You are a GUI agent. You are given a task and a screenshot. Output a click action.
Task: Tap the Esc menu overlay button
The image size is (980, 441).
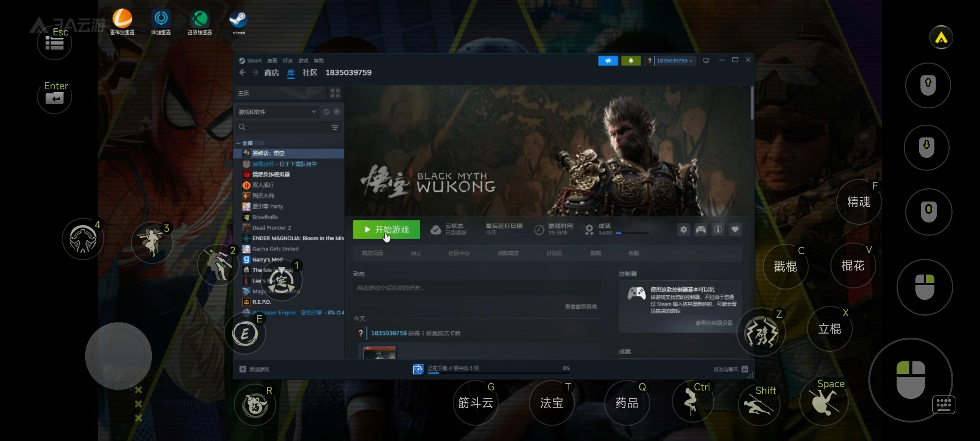(x=55, y=43)
